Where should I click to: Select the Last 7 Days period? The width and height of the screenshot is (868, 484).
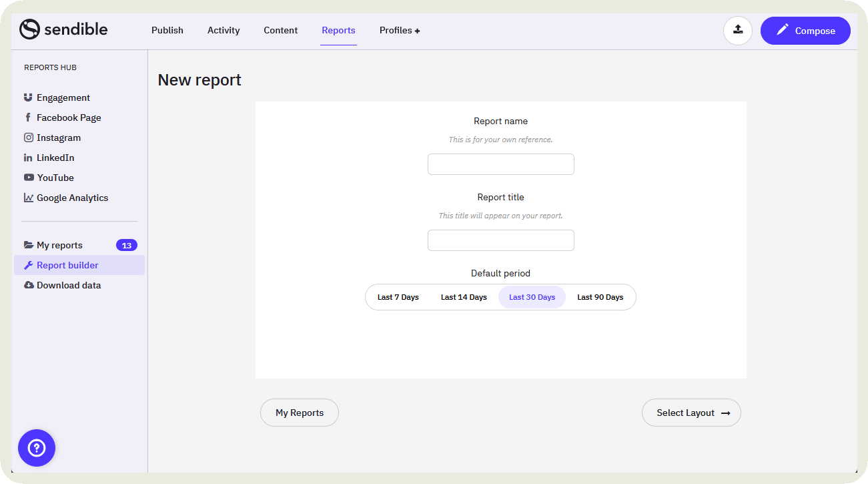tap(398, 297)
